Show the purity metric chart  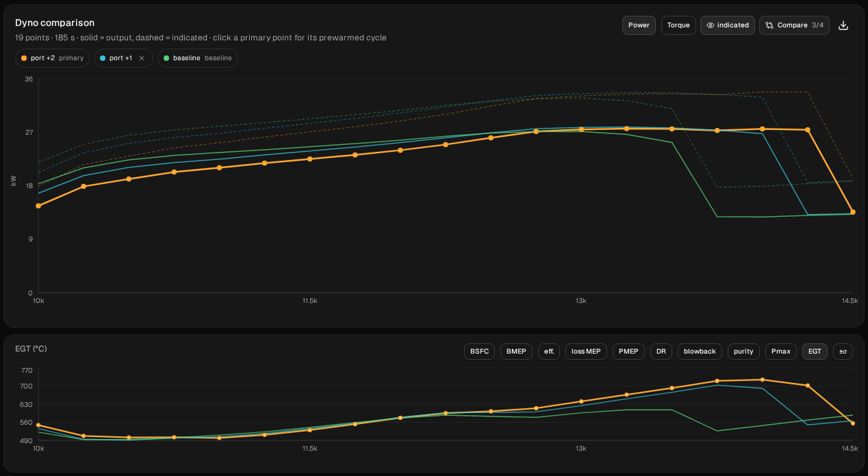743,352
